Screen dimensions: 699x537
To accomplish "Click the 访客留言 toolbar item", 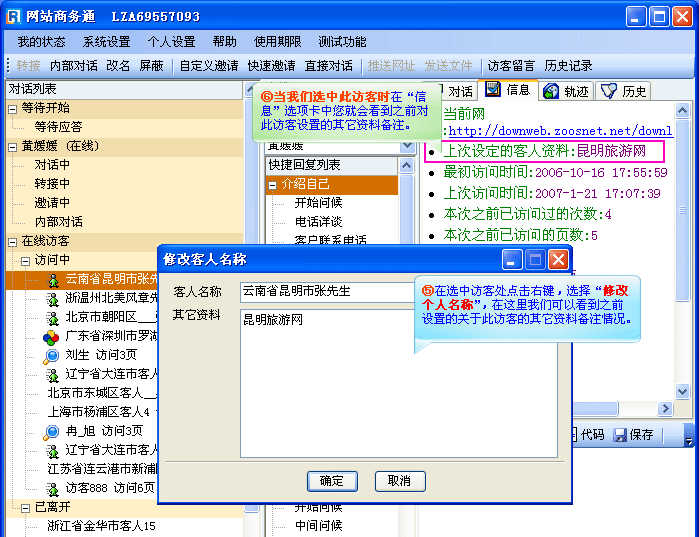I will point(510,66).
